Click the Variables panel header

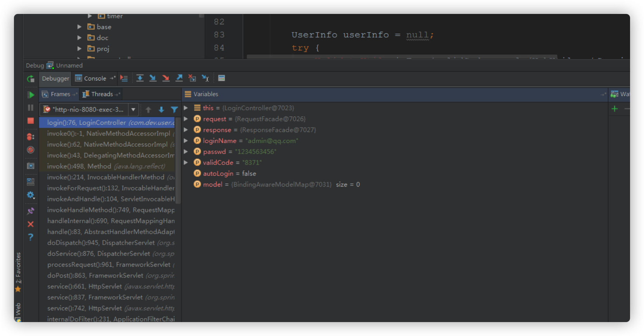394,94
